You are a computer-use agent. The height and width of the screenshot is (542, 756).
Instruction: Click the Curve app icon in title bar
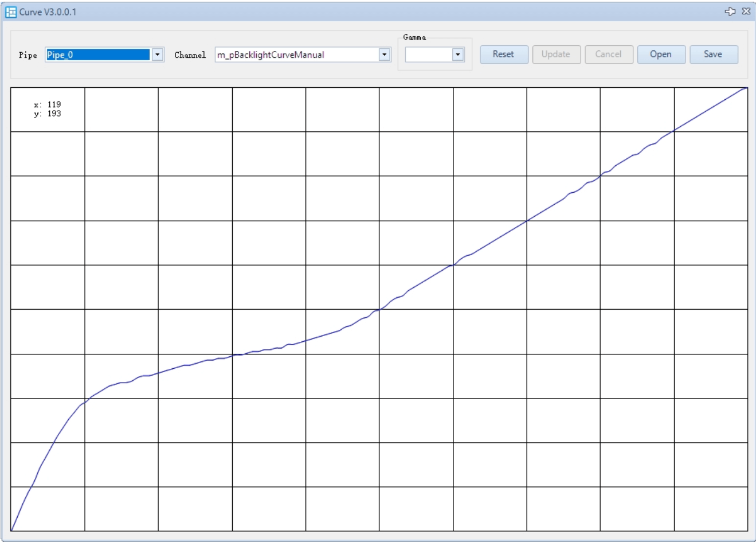(x=11, y=12)
